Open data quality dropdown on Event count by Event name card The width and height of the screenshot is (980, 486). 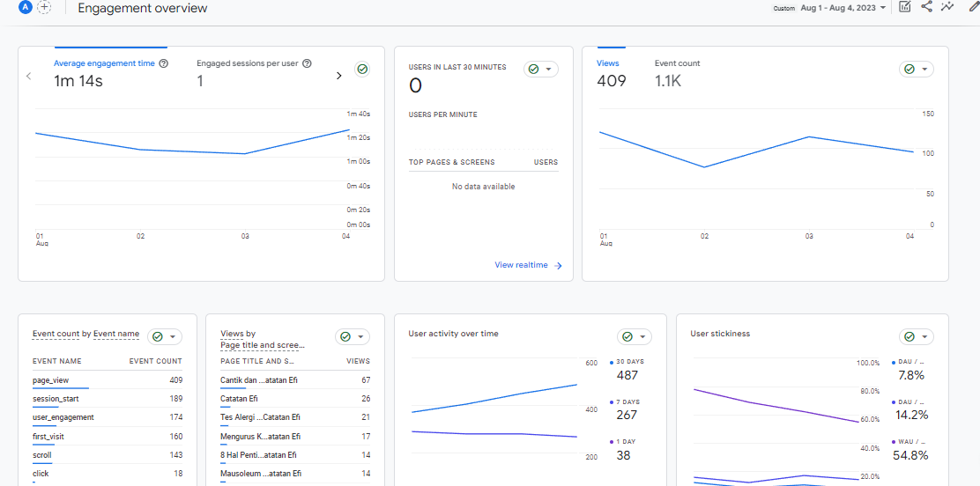point(165,336)
